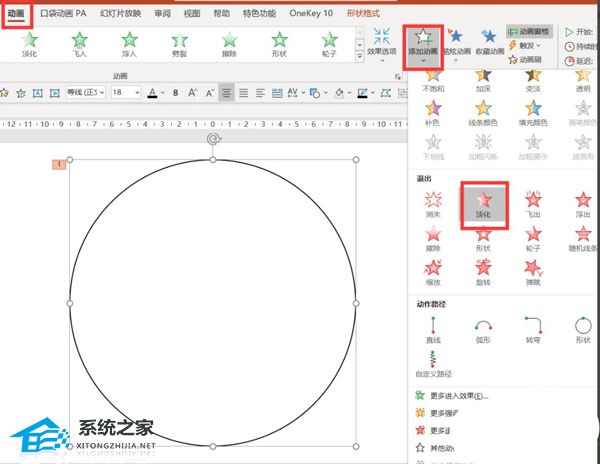Choose the 弧形 motion path

(x=483, y=330)
